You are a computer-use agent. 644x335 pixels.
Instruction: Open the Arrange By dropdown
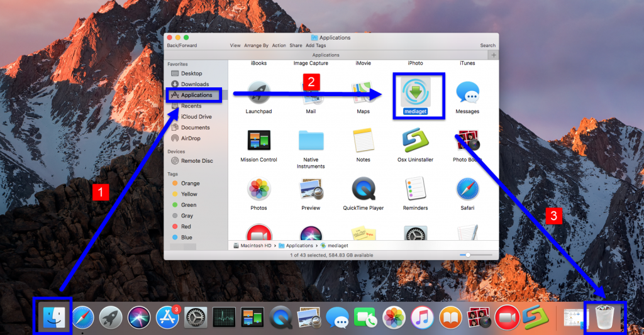(x=257, y=45)
